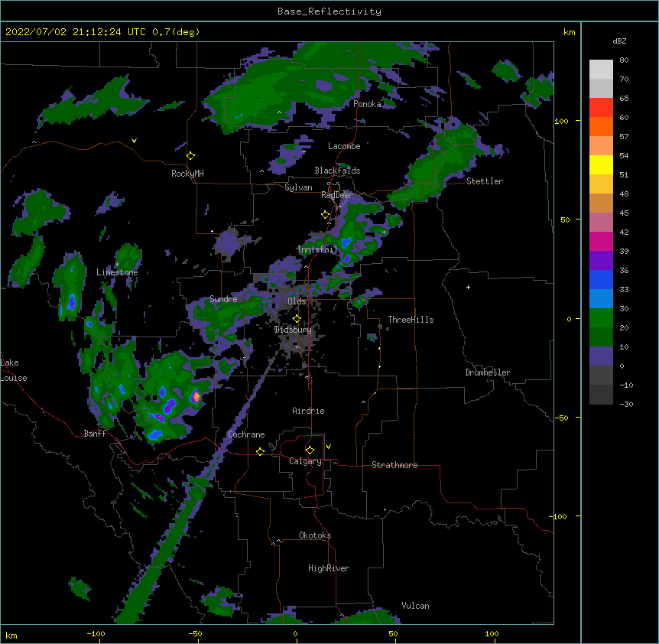The image size is (659, 644).
Task: Click the RedDeer city label
Action: pyautogui.click(x=336, y=195)
